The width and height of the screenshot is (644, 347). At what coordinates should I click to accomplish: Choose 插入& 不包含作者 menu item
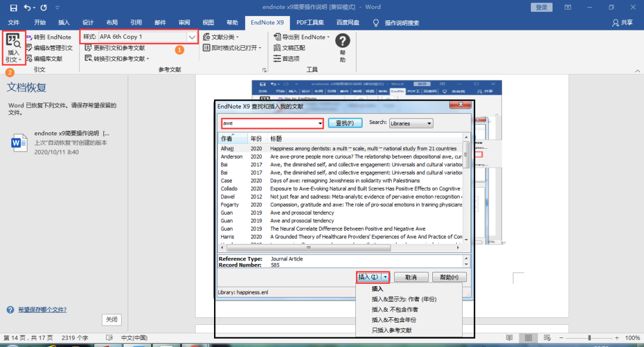click(395, 309)
